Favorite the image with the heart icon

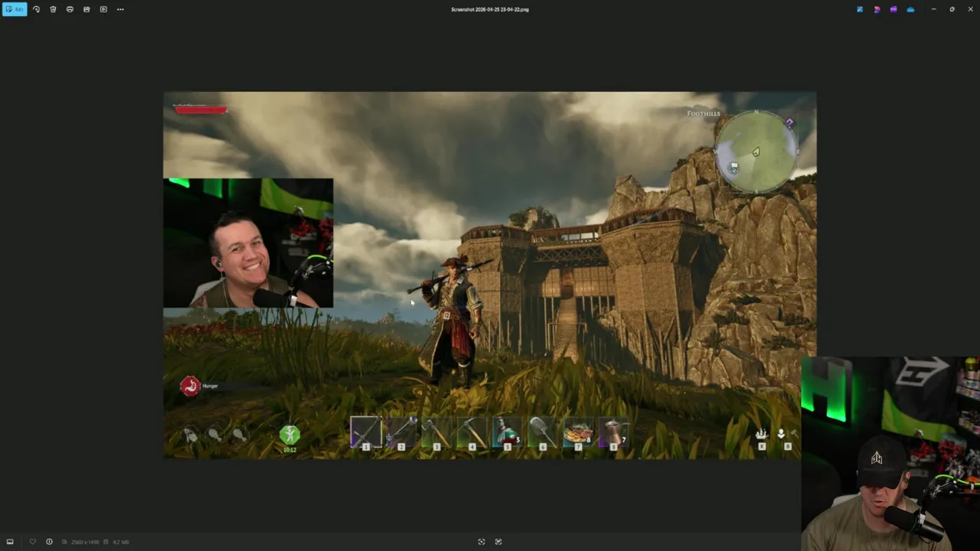(32, 542)
